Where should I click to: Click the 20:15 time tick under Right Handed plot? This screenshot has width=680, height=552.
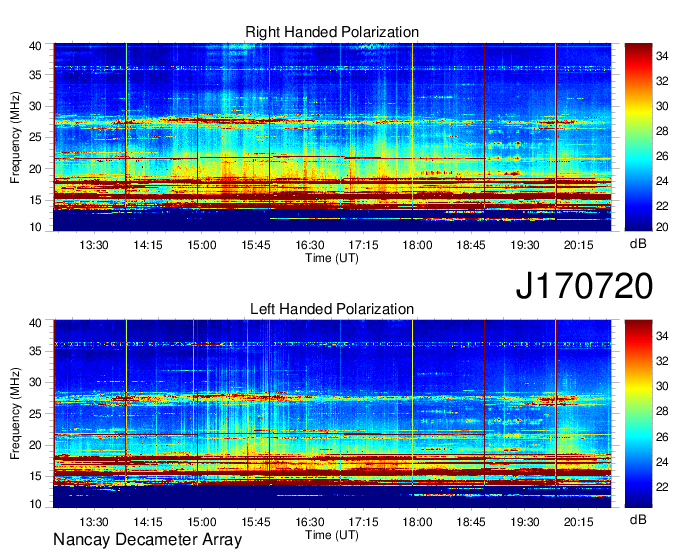click(x=579, y=245)
